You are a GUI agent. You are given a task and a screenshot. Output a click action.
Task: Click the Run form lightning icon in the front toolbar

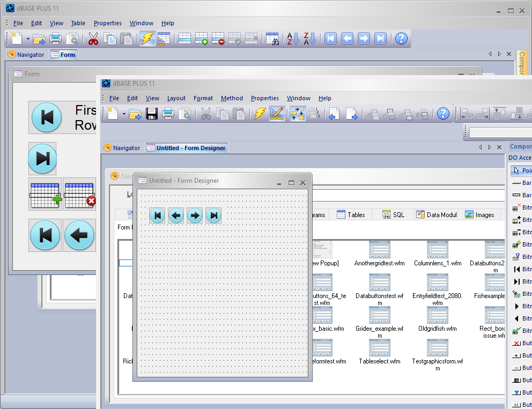coord(260,114)
